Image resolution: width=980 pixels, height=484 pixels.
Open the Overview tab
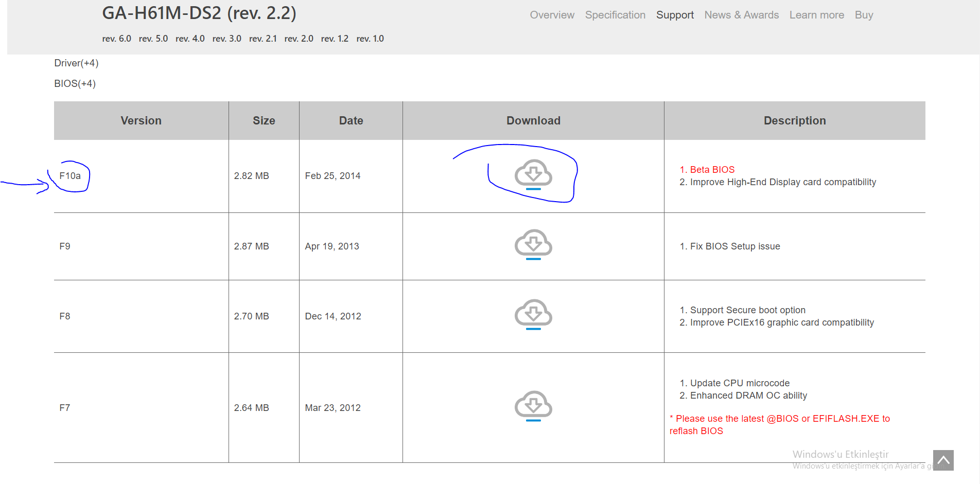pos(552,15)
